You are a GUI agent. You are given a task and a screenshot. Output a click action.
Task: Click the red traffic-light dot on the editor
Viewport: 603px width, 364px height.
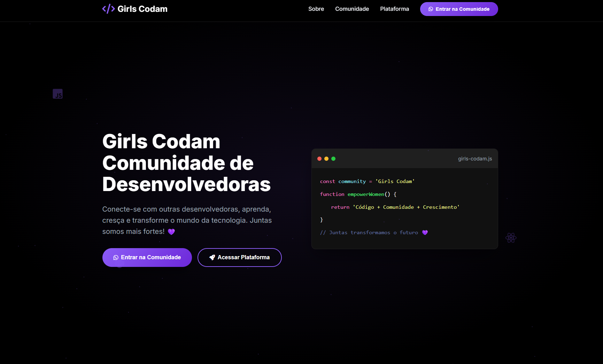click(x=319, y=159)
